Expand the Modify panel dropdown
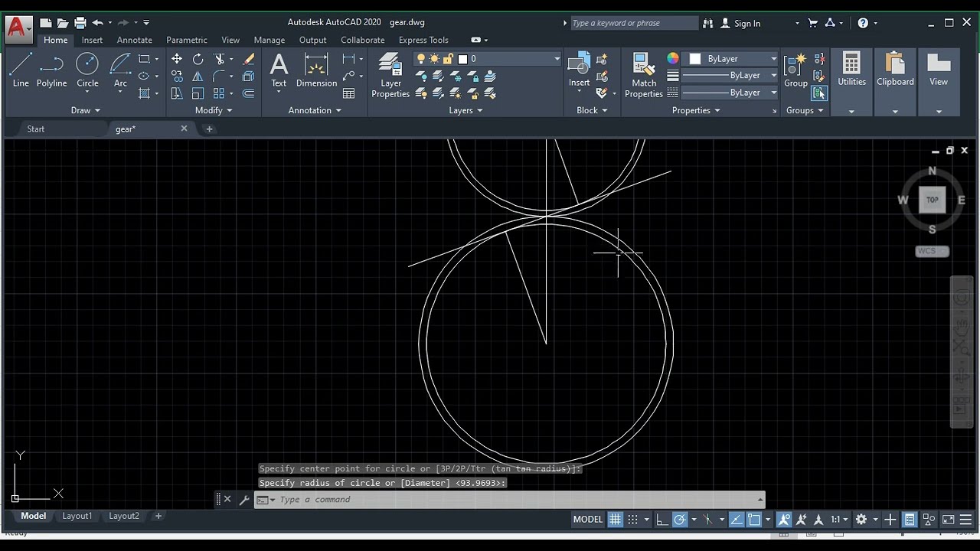This screenshot has height=551, width=980. point(214,110)
